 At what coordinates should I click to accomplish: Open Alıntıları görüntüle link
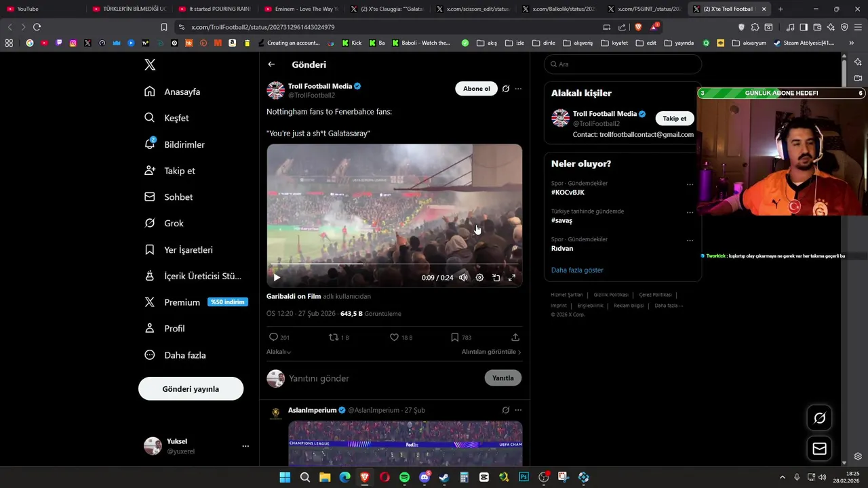point(491,352)
